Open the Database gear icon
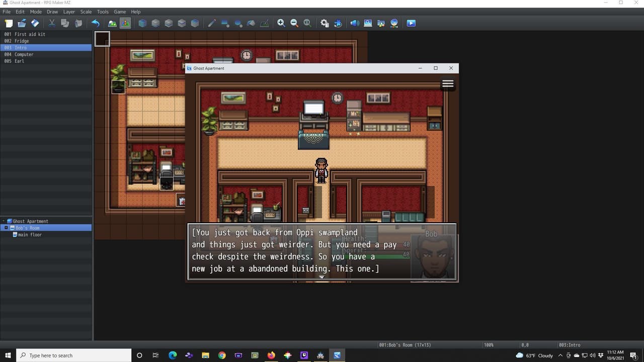Screen dimensions: 644x362 [x=325, y=23]
